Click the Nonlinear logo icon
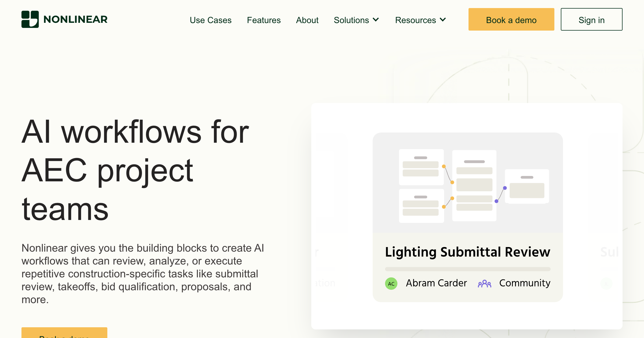Viewport: 644px width, 338px height. (30, 19)
